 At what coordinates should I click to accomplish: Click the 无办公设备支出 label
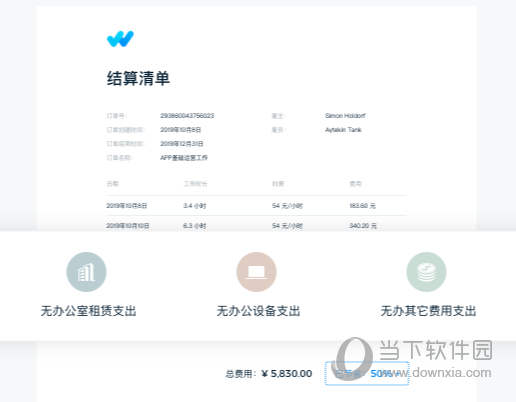258,311
